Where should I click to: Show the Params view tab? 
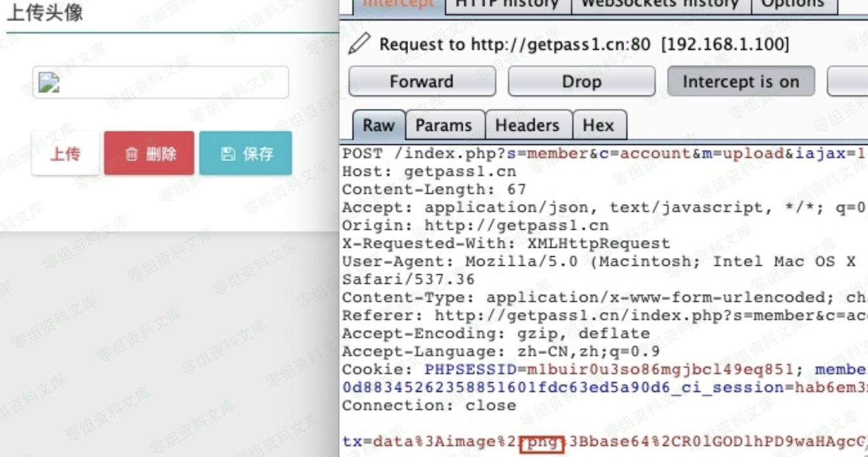444,126
